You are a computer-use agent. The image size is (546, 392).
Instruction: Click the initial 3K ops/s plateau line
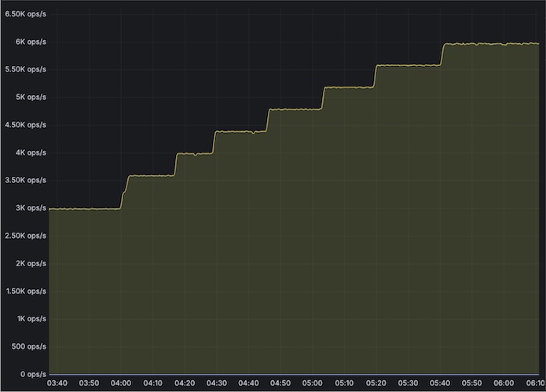(x=82, y=209)
